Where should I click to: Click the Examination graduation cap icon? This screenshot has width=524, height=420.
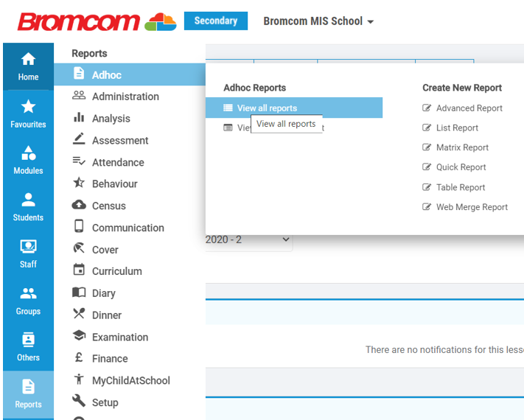(x=79, y=335)
